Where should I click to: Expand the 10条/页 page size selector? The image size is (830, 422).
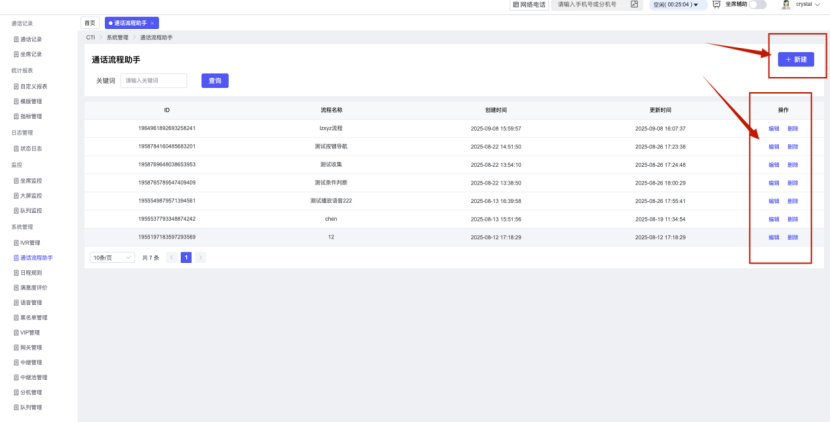pos(112,257)
